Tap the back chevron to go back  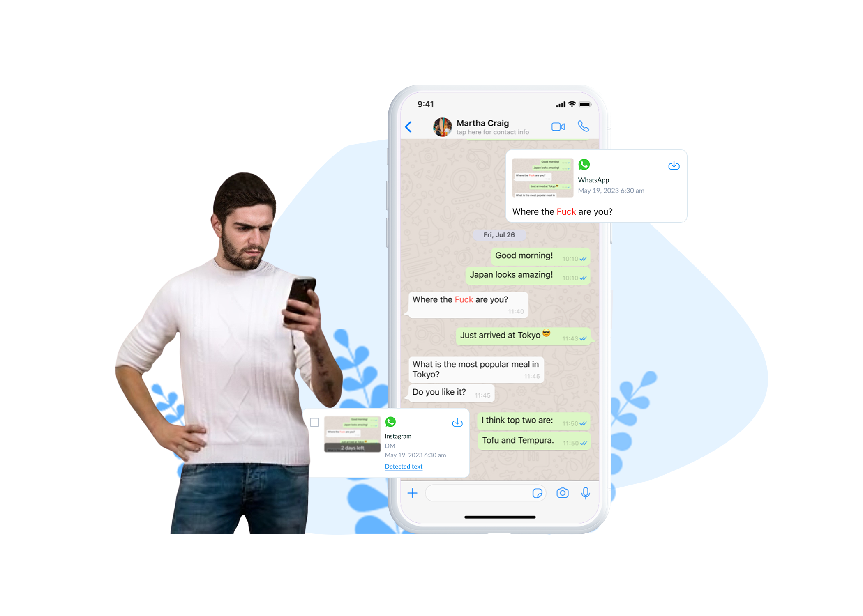(x=410, y=127)
